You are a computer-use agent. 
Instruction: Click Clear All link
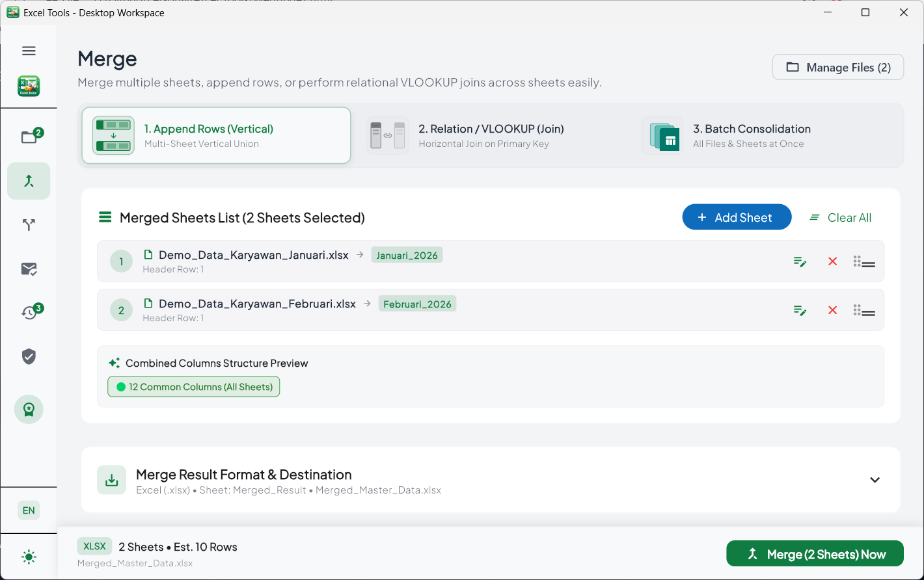[841, 218]
